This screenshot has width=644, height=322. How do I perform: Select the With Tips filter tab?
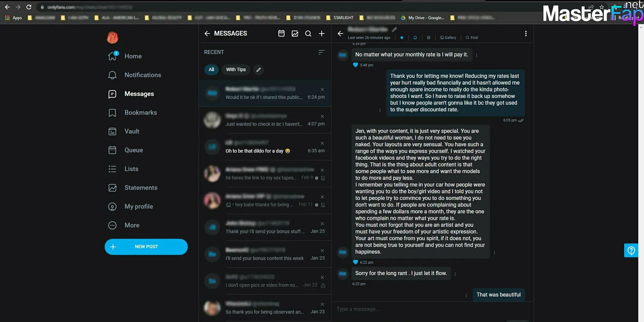click(x=236, y=70)
